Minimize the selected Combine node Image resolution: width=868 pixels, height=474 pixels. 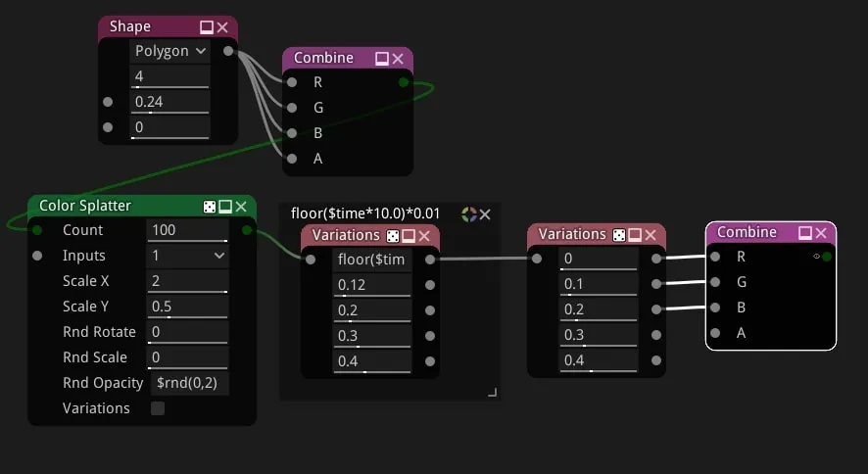(805, 233)
